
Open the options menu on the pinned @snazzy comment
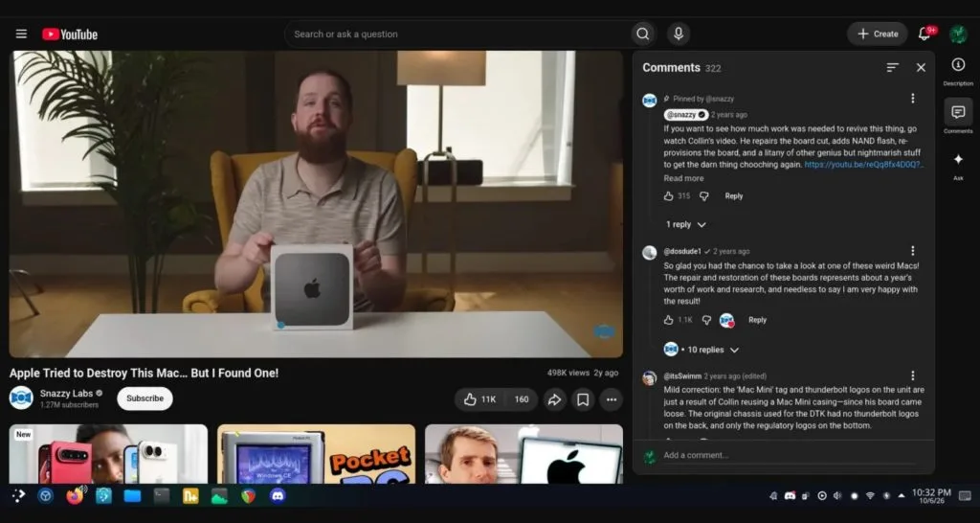click(x=912, y=99)
